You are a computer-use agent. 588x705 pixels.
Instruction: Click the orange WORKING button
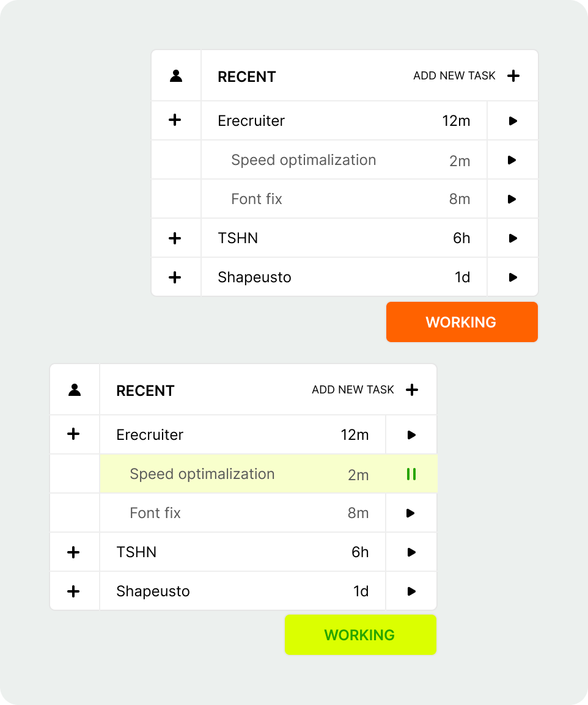[461, 322]
